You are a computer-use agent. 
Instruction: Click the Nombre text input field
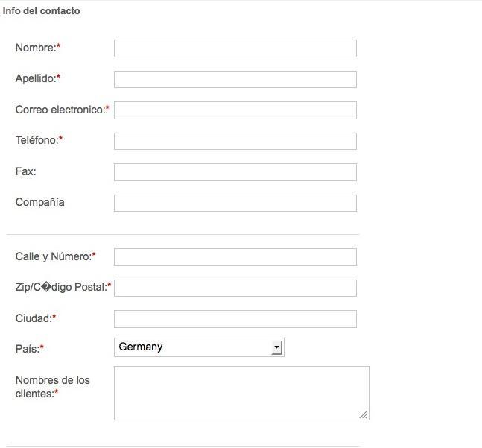pyautogui.click(x=235, y=48)
